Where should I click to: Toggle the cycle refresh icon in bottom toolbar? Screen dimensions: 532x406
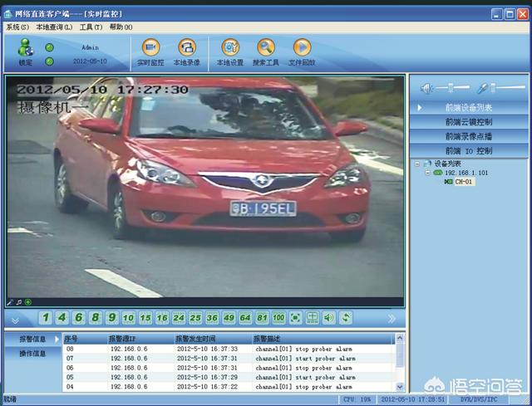345,318
